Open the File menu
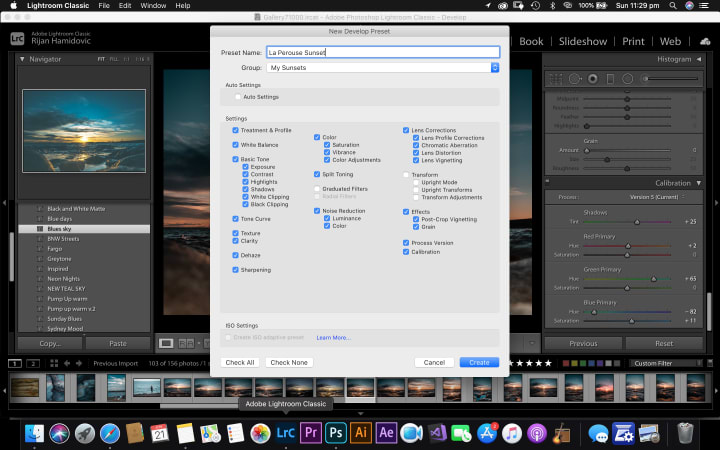This screenshot has width=720, height=450. (x=104, y=6)
